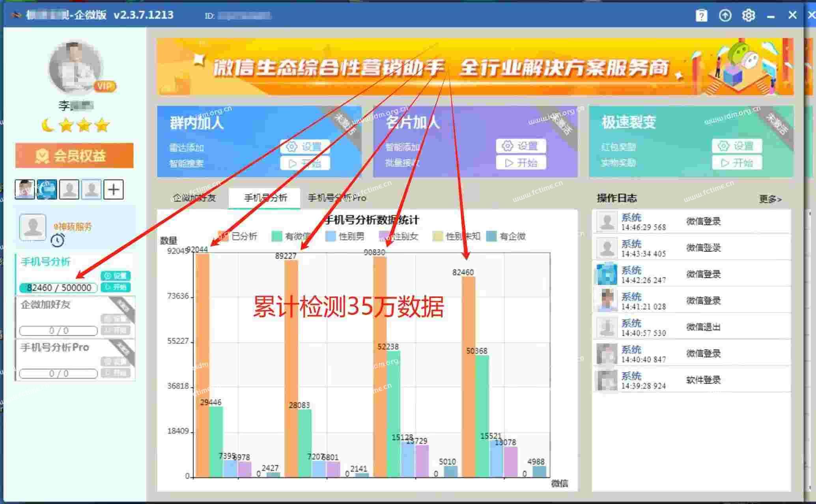Switch to 手机号分析 tab

(x=265, y=198)
